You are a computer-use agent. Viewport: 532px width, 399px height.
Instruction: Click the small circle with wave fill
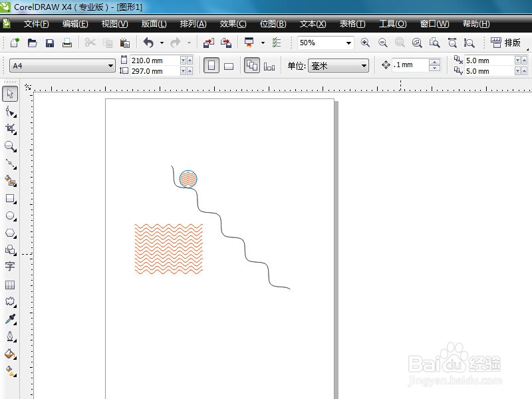188,179
